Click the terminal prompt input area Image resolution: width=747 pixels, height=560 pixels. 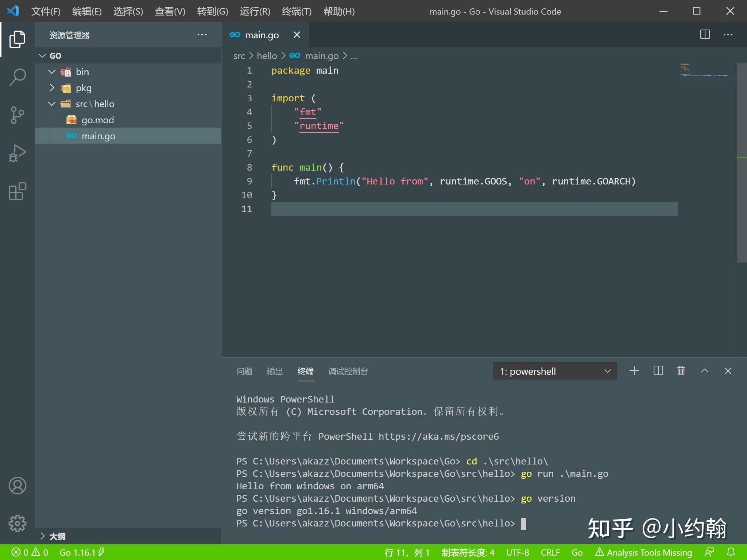(523, 524)
